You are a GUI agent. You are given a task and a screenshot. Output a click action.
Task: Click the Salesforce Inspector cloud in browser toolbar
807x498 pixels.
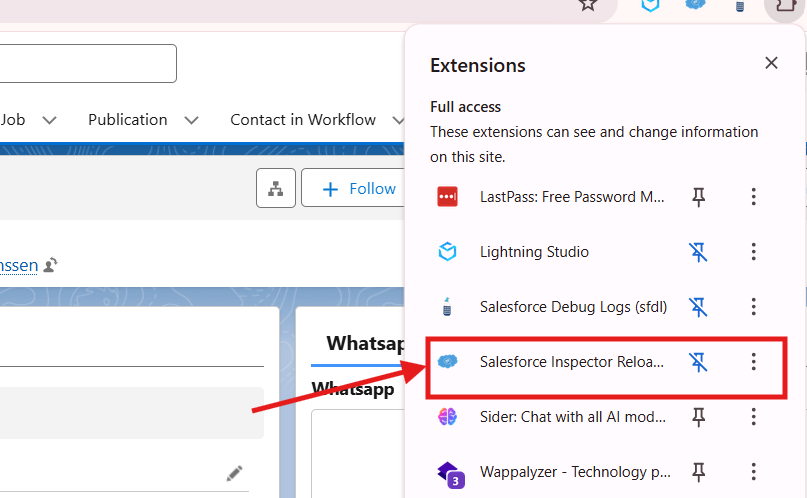pos(695,4)
